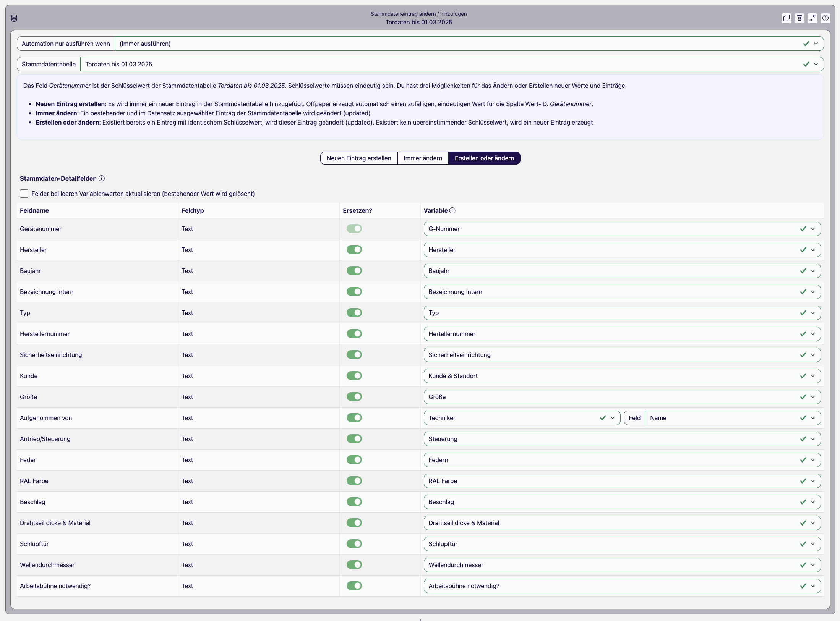Viewport: 840px width, 621px height.
Task: Select the 'Neuen Eintrag erstellen' mode tab
Action: click(359, 158)
